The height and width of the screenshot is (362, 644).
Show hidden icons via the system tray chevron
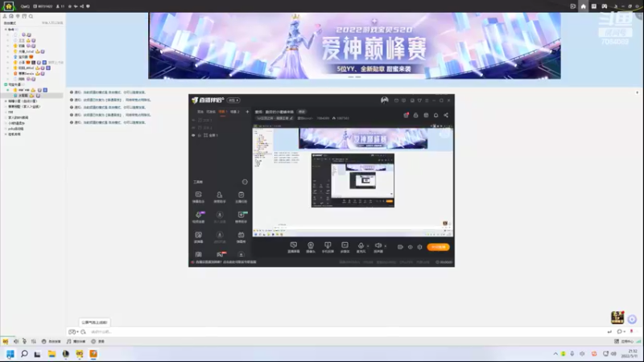click(x=555, y=354)
